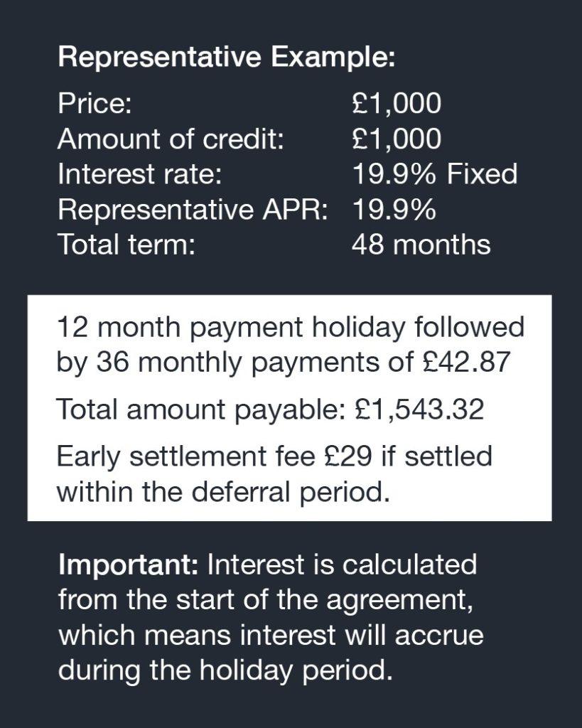Select the Amount of credit label
The width and height of the screenshot is (582, 728).
tap(171, 139)
